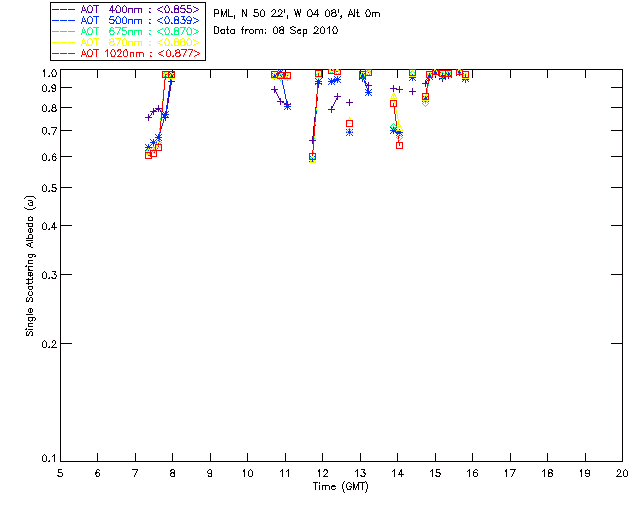
Task: Click the 1.0 tick label on y-axis
Action: tap(49, 73)
